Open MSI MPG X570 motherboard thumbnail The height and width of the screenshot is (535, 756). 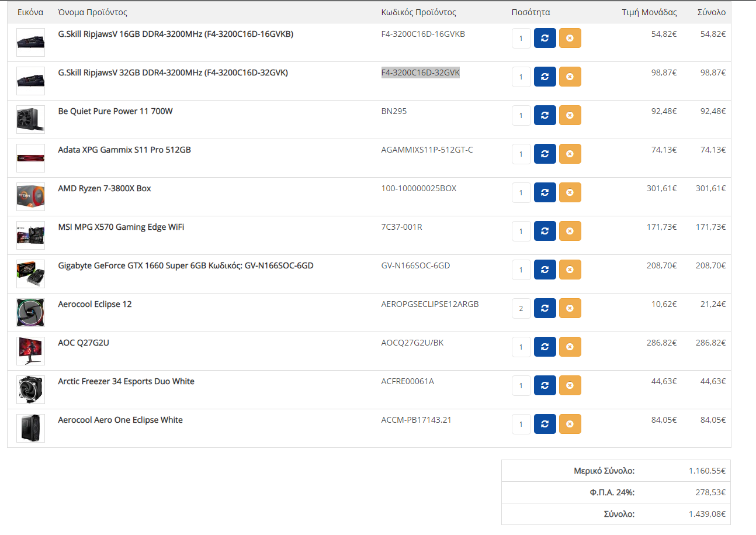31,236
